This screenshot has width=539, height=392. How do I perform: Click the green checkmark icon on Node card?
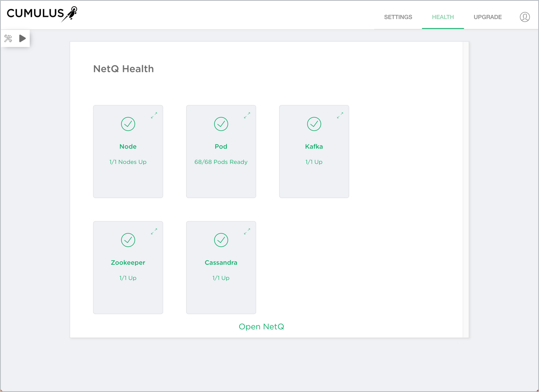point(128,124)
